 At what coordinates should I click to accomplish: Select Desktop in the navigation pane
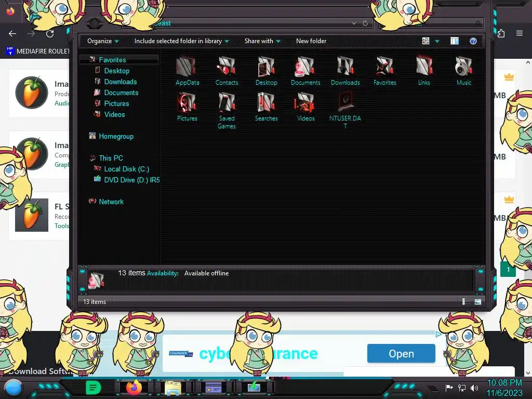[x=117, y=71]
